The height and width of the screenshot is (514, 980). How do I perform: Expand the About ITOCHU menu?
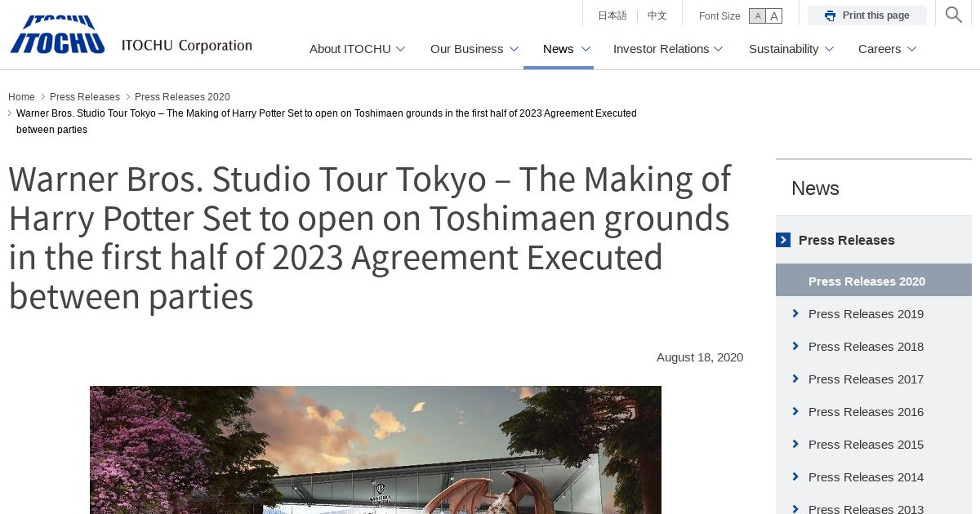click(x=357, y=49)
